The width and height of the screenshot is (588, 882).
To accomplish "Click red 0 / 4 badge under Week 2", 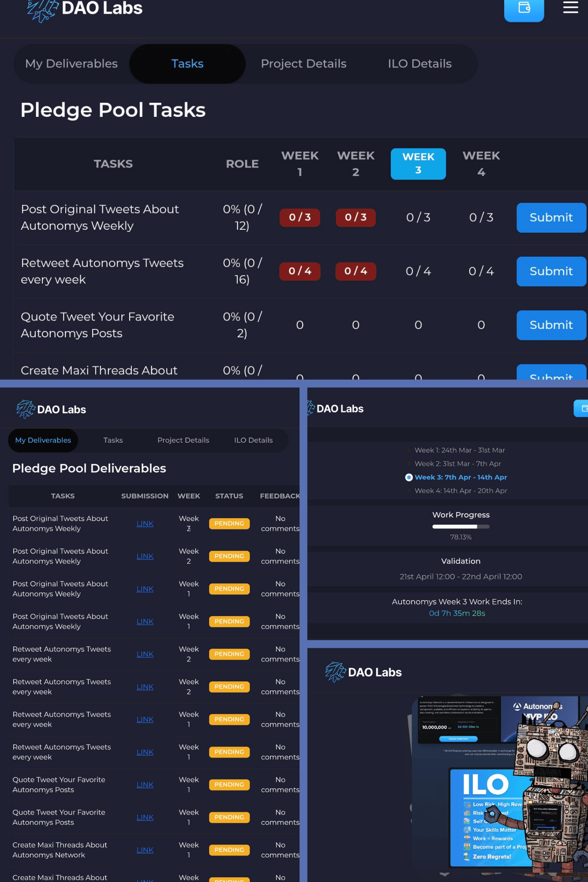I will click(356, 271).
